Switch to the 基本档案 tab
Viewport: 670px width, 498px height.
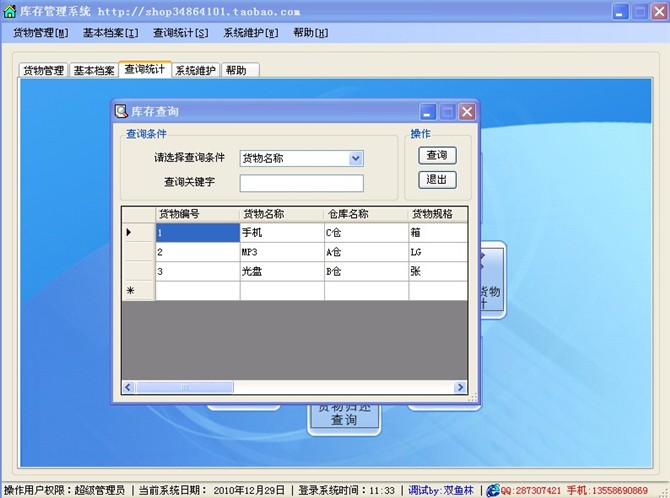point(94,70)
